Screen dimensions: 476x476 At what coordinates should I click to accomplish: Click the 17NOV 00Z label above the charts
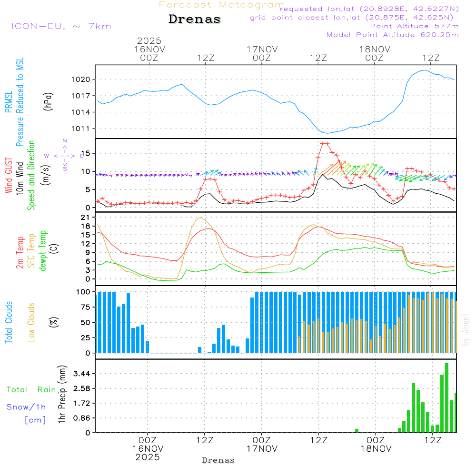coord(262,53)
